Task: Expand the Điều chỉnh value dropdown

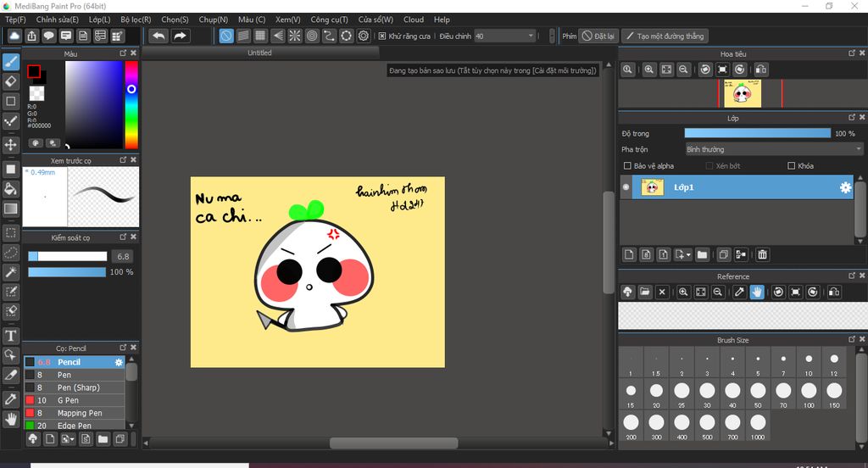Action: coord(531,36)
